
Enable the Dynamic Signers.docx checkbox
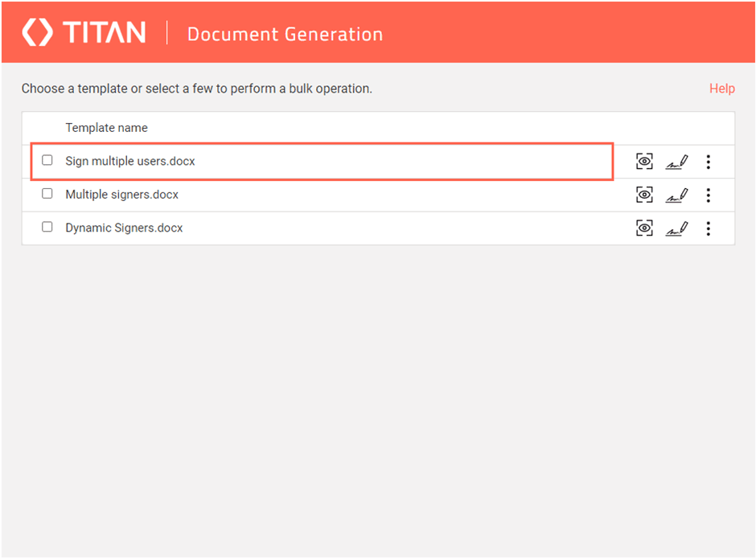(x=47, y=228)
